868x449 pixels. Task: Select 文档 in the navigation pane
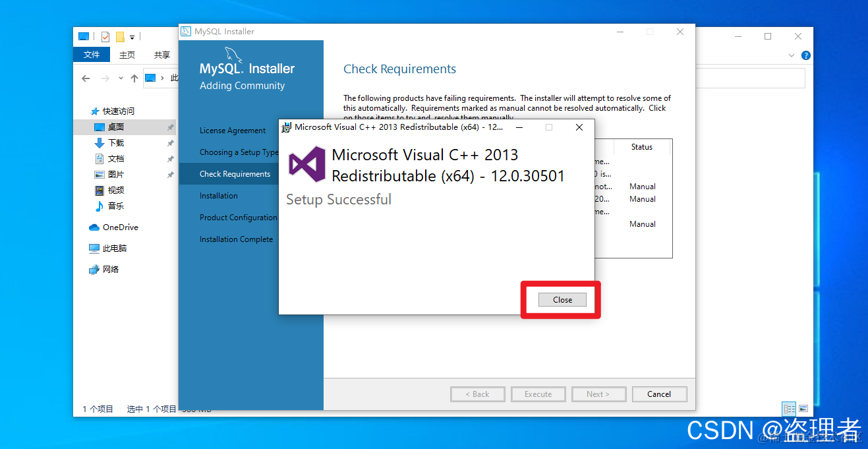116,159
